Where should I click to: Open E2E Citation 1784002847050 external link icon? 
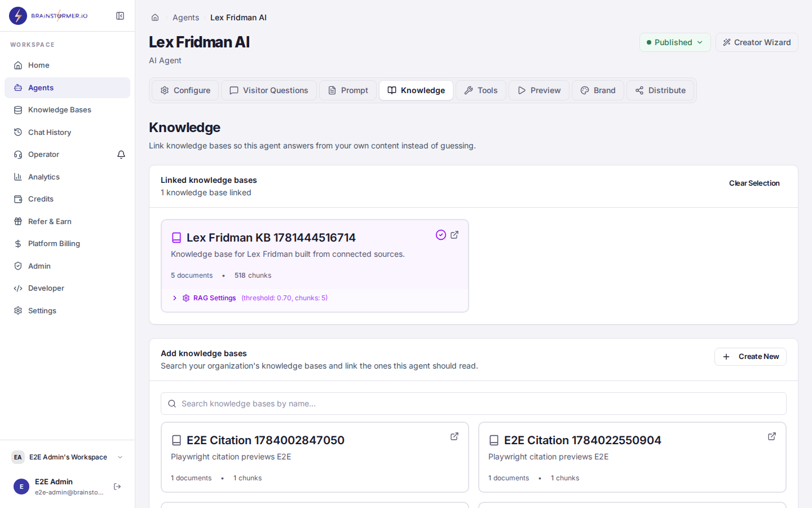pyautogui.click(x=454, y=436)
